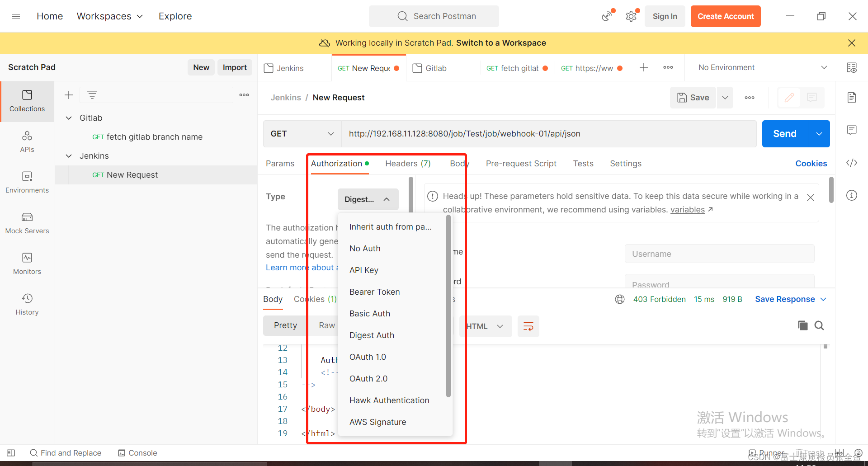Open the HTML format dropdown
Screen dimensions: 868x466
coord(485,326)
